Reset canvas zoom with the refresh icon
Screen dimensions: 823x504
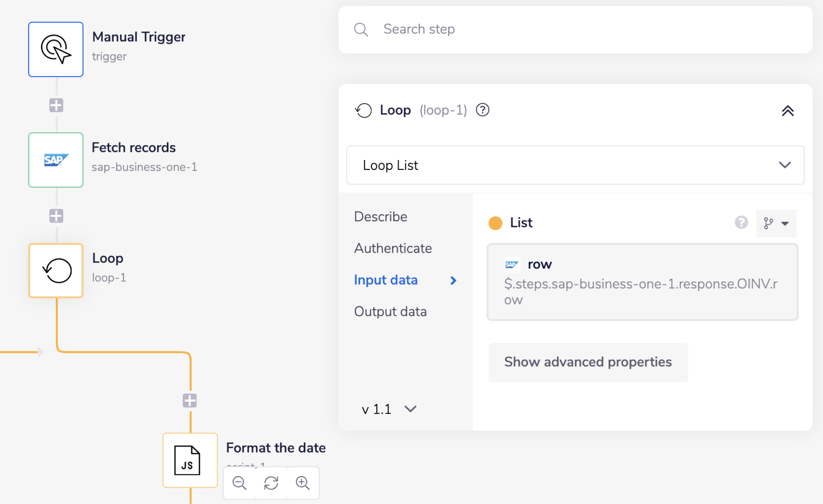(x=271, y=483)
